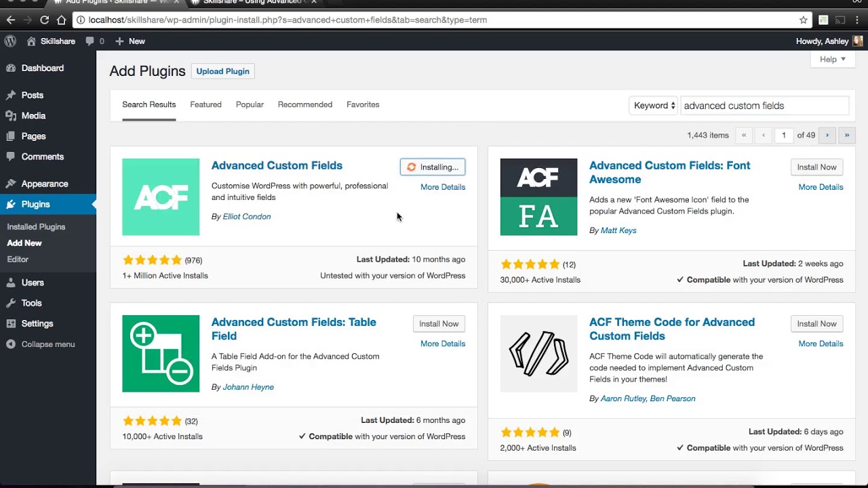Click the Tools wrench icon
868x488 pixels.
(x=11, y=303)
